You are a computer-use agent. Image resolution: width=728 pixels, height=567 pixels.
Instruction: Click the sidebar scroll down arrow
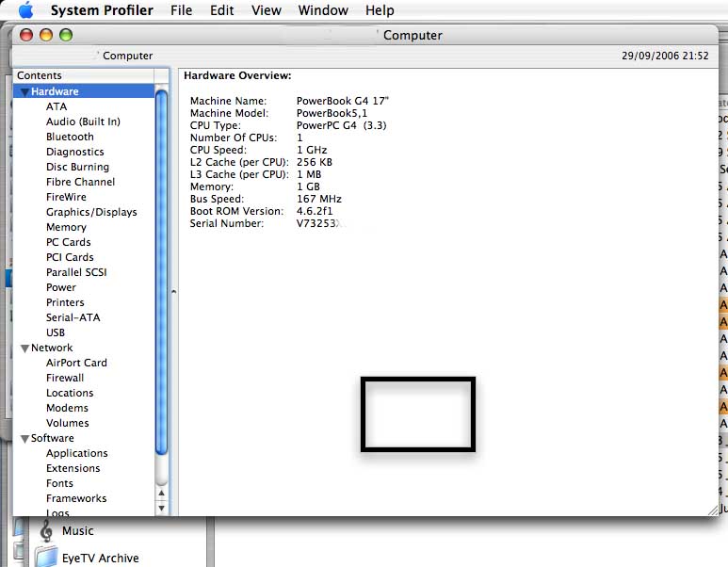[161, 508]
